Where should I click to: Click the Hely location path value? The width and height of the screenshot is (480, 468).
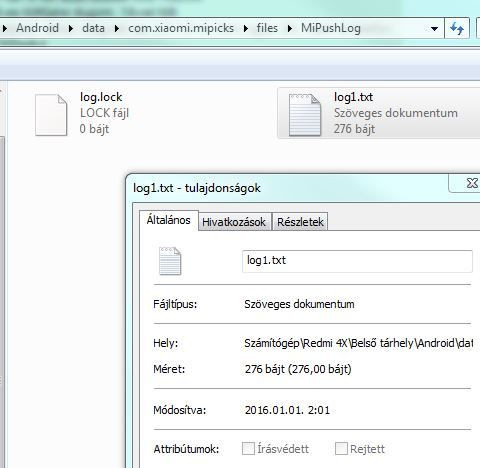click(x=358, y=343)
